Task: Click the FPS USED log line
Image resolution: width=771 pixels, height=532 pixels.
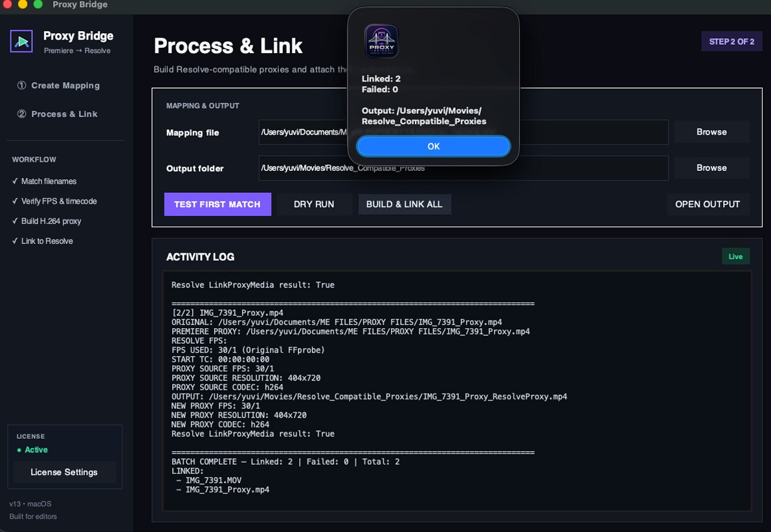Action: tap(248, 350)
